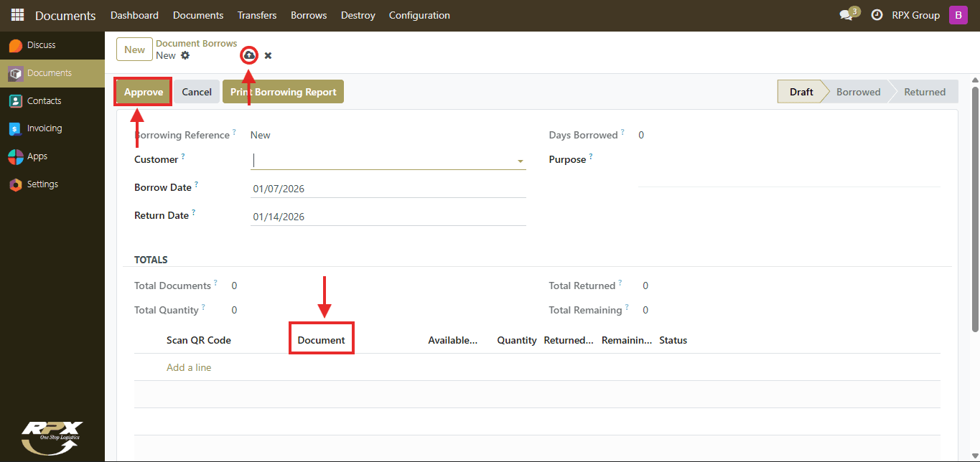The width and height of the screenshot is (980, 462).
Task: Click the Borrow Date field 01/07/2026
Action: coord(388,189)
